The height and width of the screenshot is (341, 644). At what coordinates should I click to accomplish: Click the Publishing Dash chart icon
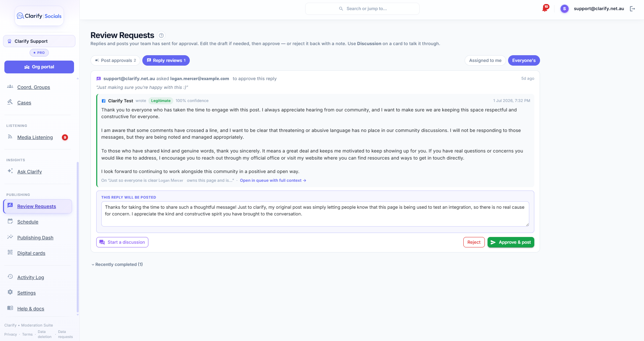coord(10,237)
